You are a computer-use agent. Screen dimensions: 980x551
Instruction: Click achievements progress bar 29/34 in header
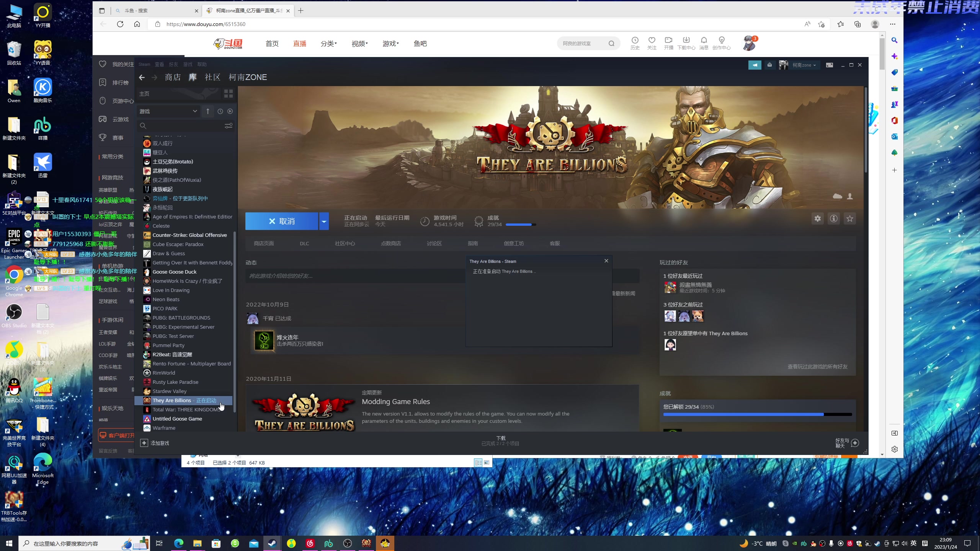coord(521,225)
